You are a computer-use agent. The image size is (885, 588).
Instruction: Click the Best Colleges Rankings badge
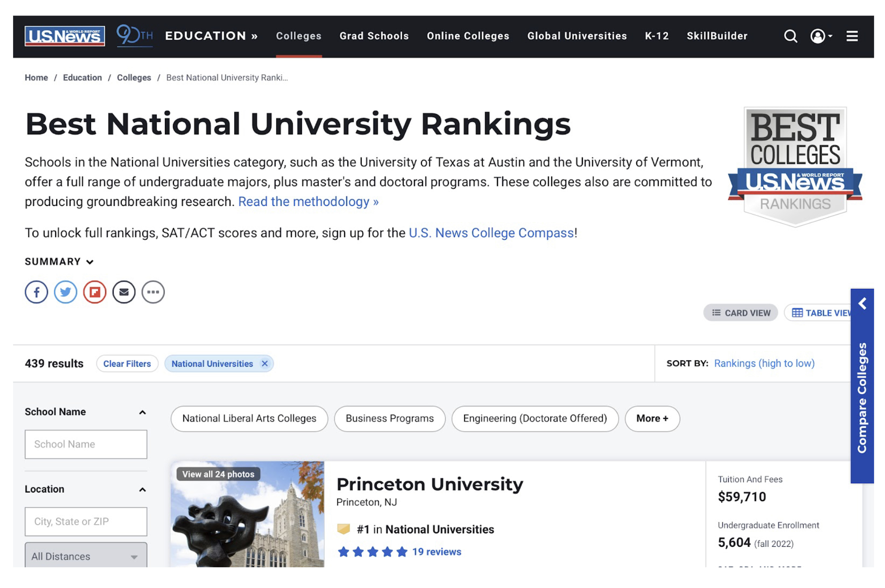tap(795, 167)
